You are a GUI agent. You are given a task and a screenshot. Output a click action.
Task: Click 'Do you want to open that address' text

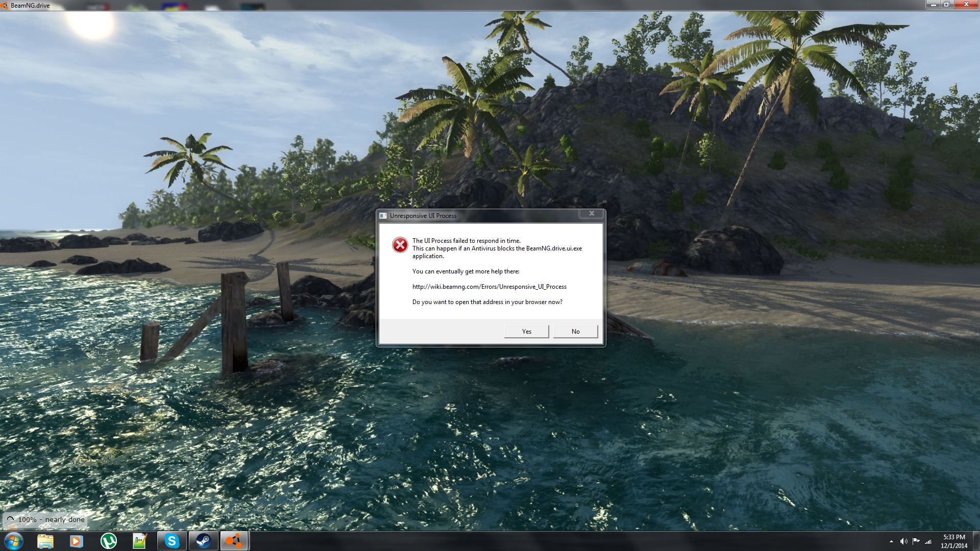(x=487, y=302)
